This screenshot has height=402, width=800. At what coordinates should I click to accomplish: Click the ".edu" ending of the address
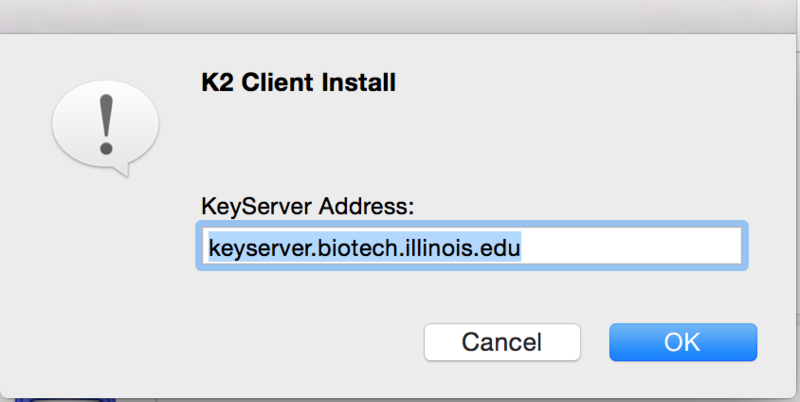pyautogui.click(x=502, y=246)
